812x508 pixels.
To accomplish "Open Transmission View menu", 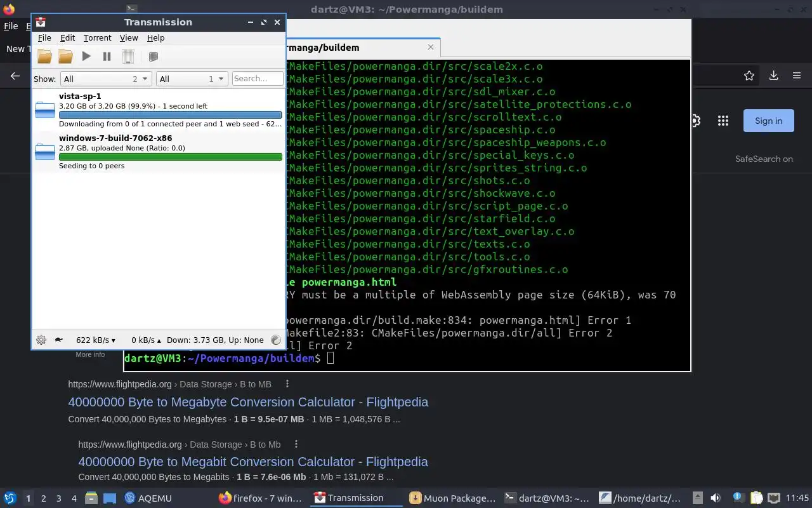I will point(129,38).
